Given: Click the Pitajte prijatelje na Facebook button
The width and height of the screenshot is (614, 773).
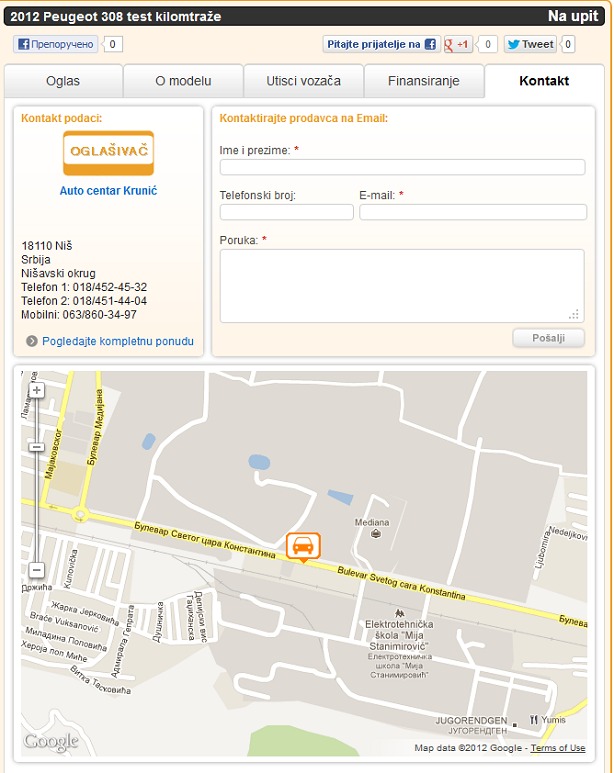Looking at the screenshot, I should tap(382, 44).
